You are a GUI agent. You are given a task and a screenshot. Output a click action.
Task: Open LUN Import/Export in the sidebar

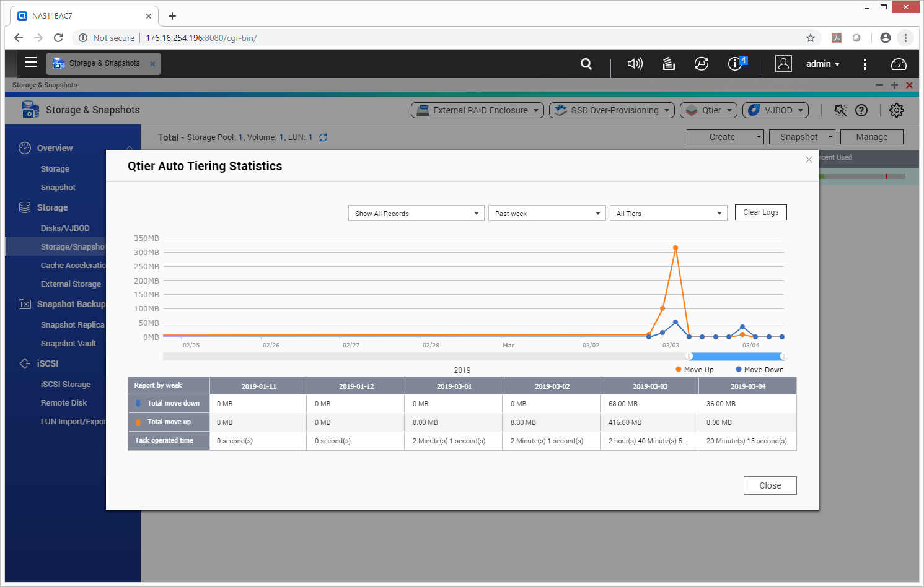[73, 422]
